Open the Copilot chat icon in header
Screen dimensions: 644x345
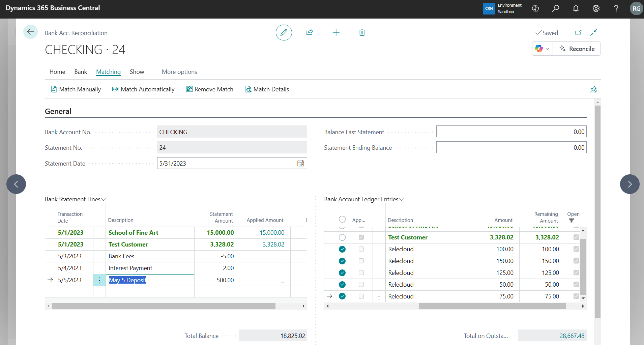coord(535,8)
